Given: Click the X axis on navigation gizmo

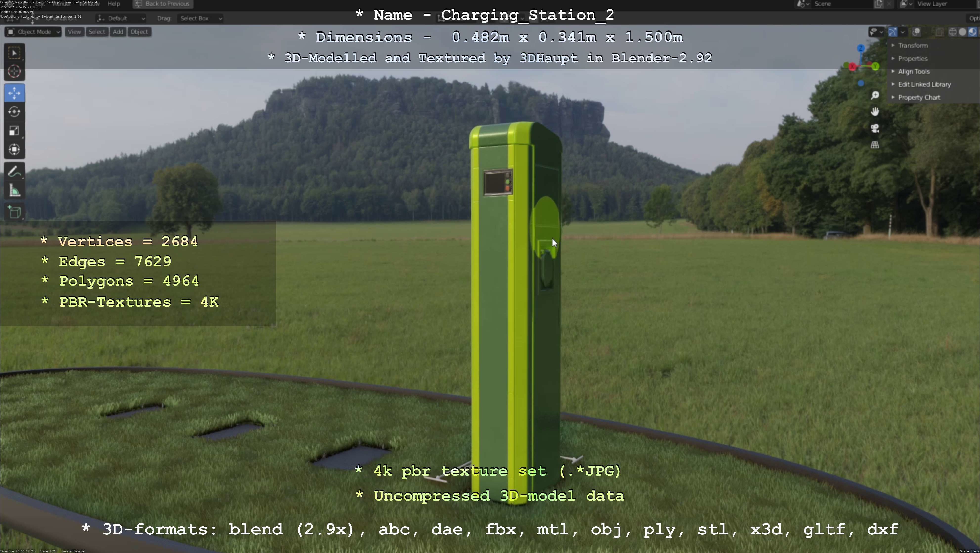Looking at the screenshot, I should pyautogui.click(x=852, y=66).
